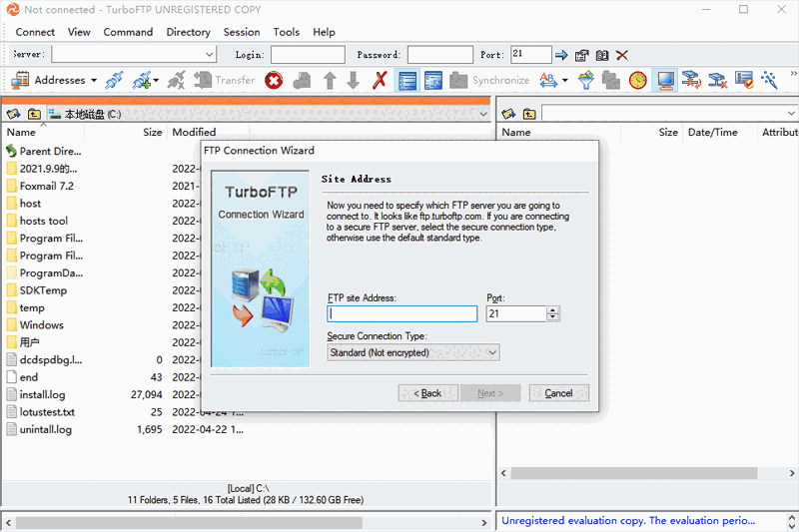Screen dimensions: 799x532
Task: Click the network drive with X icon
Action: point(717,81)
